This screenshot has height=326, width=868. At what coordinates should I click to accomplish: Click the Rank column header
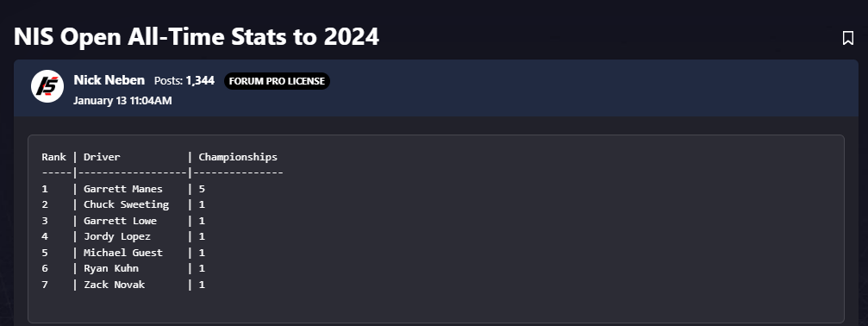[53, 157]
